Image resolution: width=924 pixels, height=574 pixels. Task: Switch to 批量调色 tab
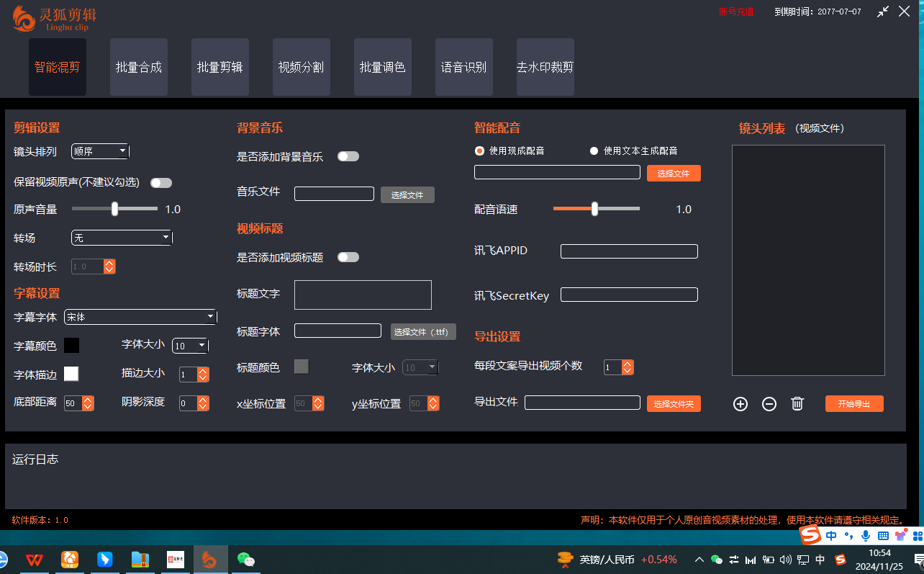383,67
